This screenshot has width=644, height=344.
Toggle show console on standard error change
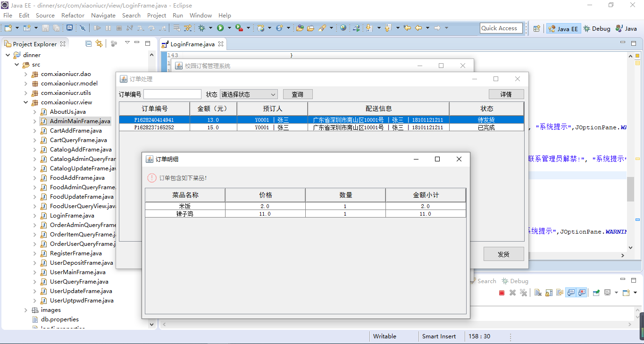(582, 293)
